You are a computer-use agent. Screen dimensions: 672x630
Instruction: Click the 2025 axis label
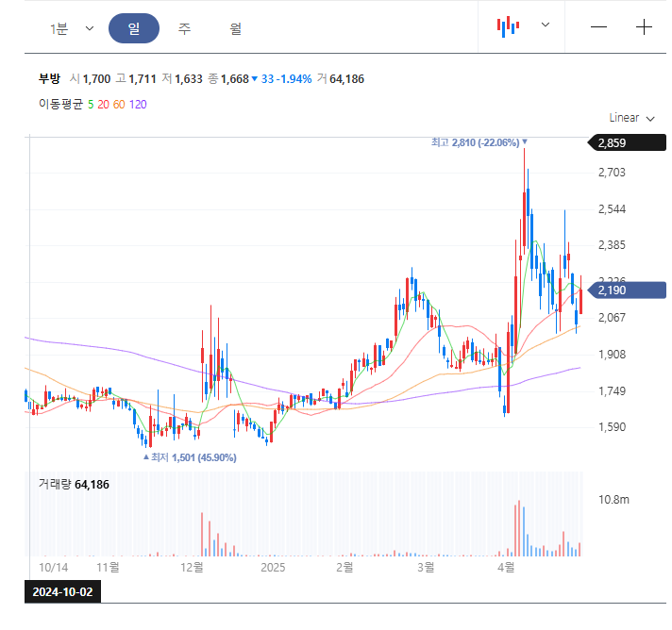[273, 568]
